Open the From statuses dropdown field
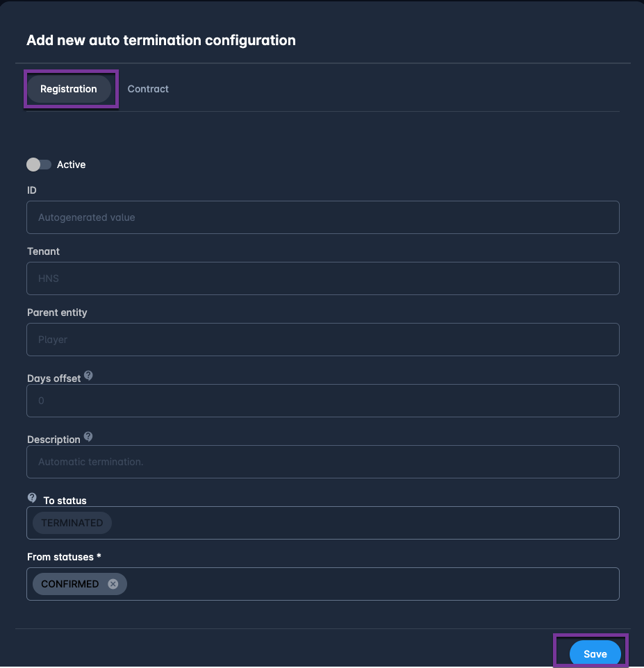 (x=368, y=584)
